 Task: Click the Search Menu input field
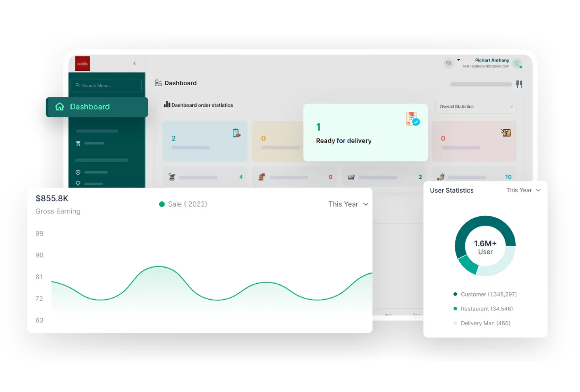coord(106,86)
